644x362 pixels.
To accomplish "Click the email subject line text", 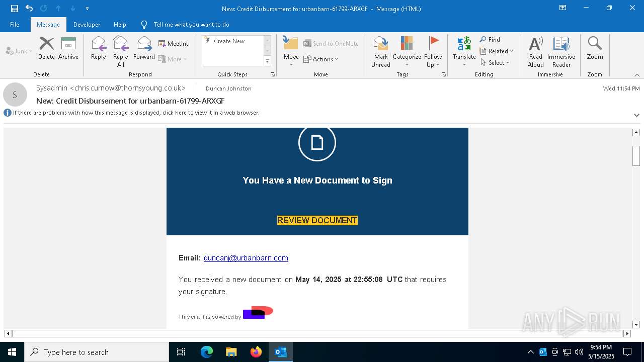I will 130,101.
